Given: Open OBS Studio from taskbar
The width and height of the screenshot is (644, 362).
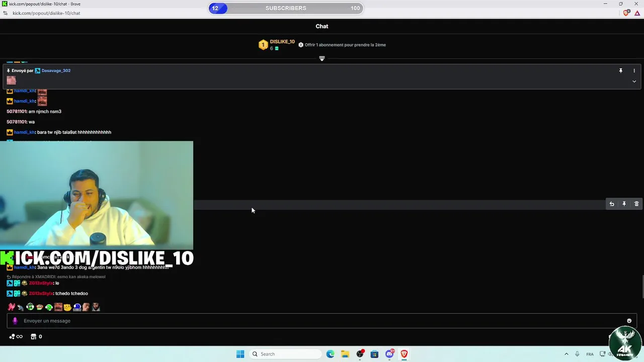Looking at the screenshot, I should pos(360,354).
